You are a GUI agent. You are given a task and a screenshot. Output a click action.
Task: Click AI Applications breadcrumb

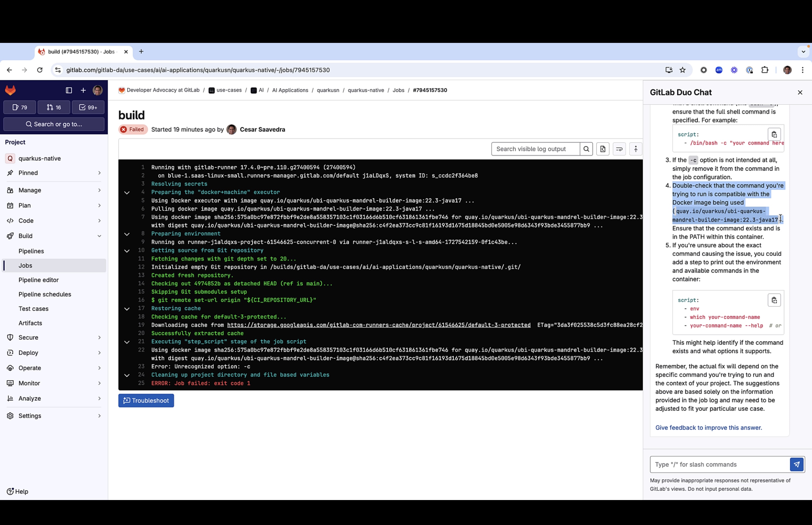(x=290, y=90)
